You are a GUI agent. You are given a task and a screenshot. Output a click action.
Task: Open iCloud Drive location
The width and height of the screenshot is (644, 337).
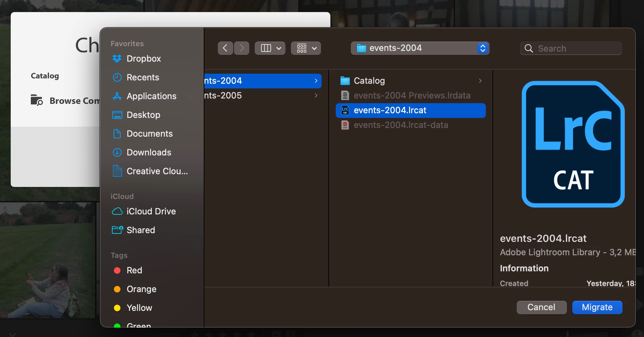(x=144, y=211)
